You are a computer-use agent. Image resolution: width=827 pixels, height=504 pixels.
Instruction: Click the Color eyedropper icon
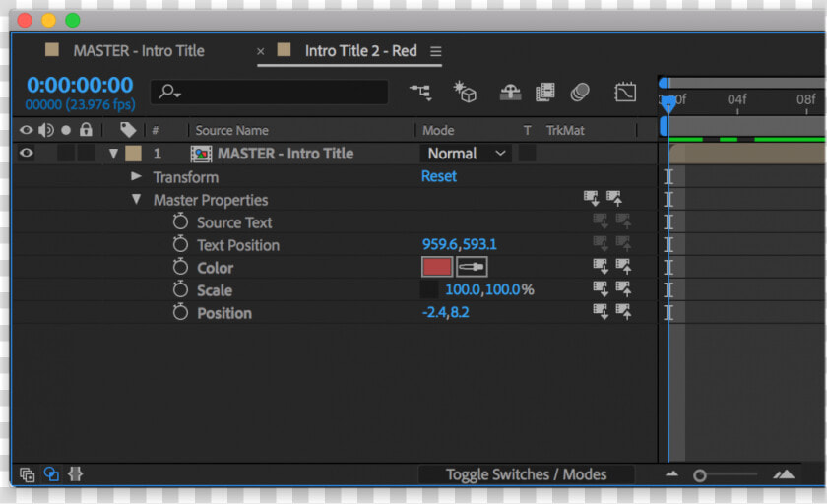tap(472, 267)
